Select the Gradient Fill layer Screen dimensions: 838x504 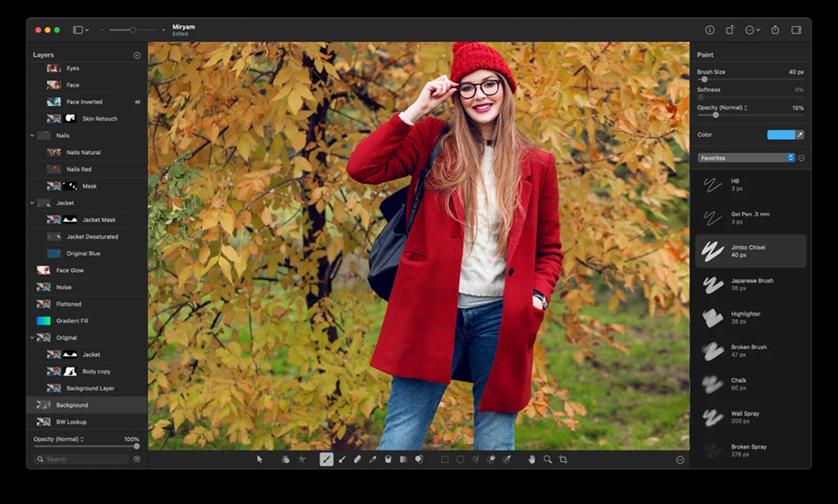tap(72, 321)
